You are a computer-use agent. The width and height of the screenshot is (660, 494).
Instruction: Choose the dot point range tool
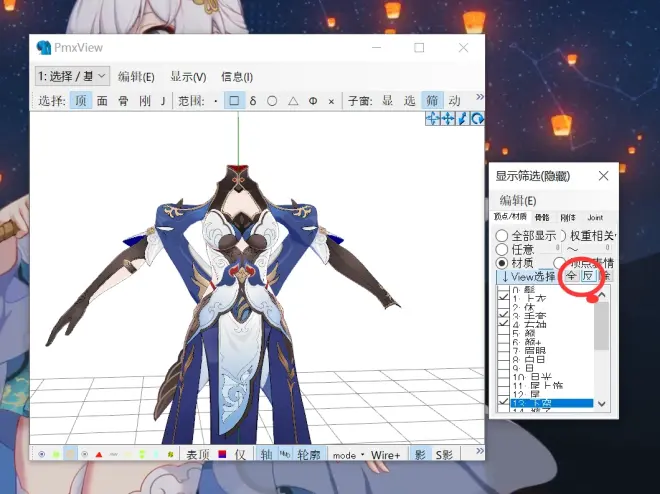[x=216, y=101]
